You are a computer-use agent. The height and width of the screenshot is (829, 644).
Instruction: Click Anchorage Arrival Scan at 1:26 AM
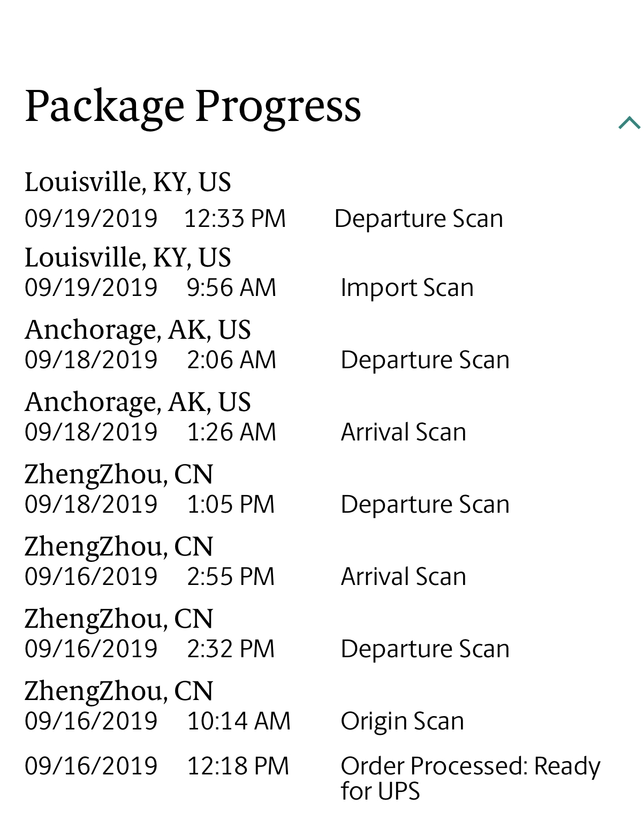404,432
